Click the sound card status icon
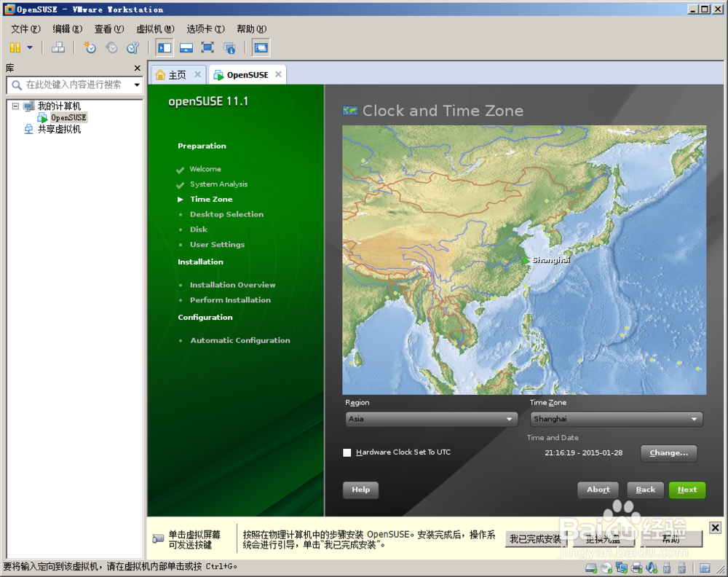 point(652,568)
